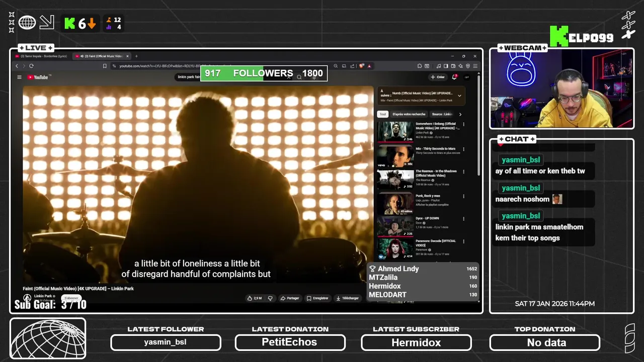The image size is (644, 362).
Task: Click 'The Rasmus - In the Shadows' title
Action: tap(436, 173)
